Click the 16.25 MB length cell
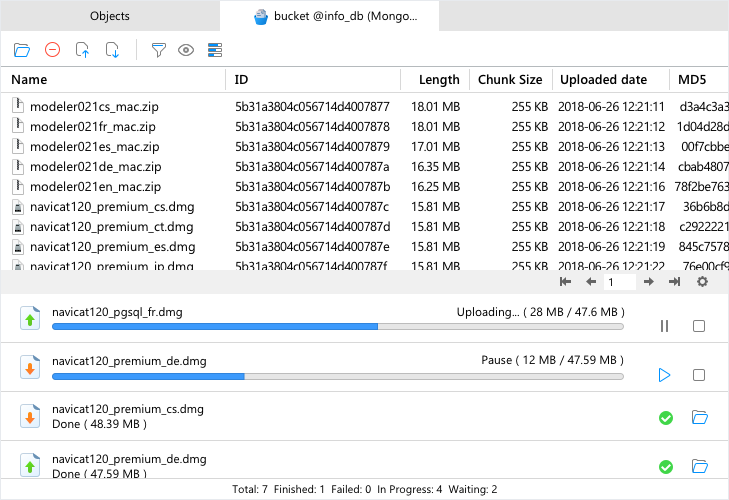The width and height of the screenshot is (729, 500). [x=435, y=187]
